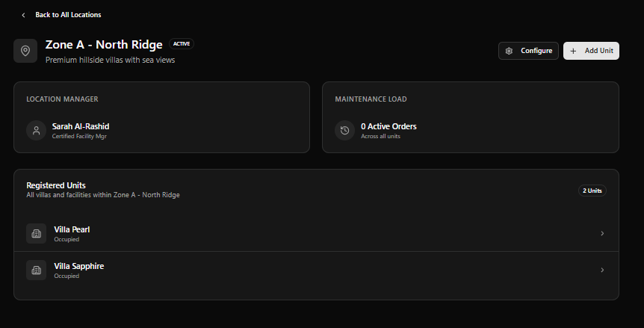
Task: Click the Registered Units heading
Action: (x=56, y=185)
